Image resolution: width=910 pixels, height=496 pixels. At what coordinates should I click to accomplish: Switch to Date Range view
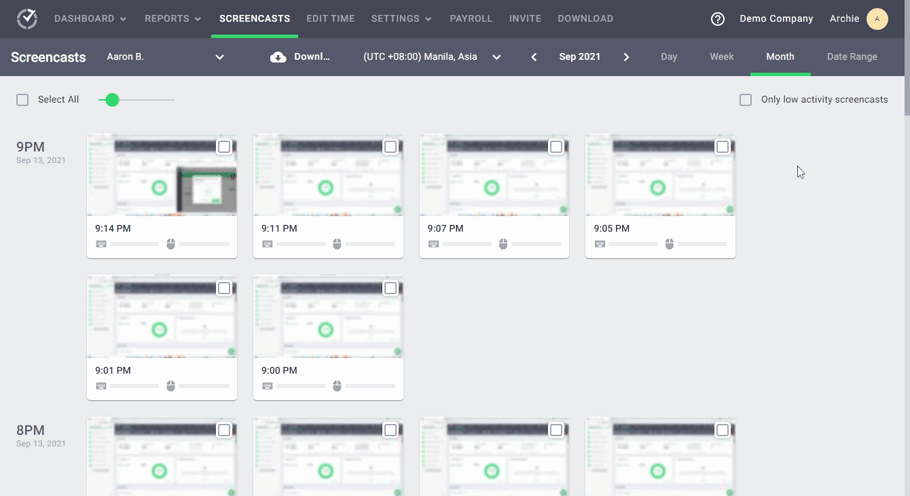[852, 57]
